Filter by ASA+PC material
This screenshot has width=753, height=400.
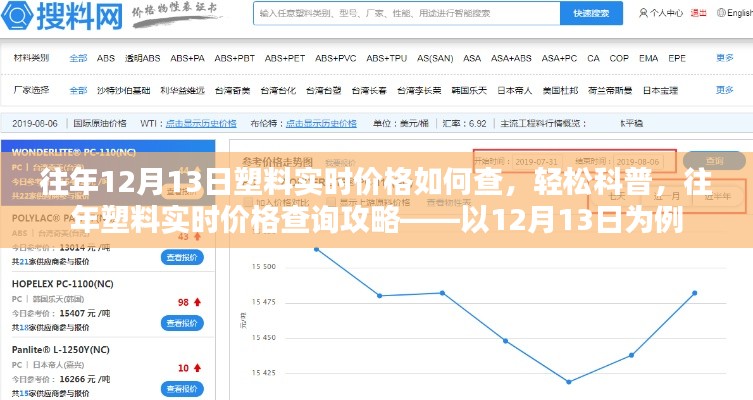click(559, 58)
